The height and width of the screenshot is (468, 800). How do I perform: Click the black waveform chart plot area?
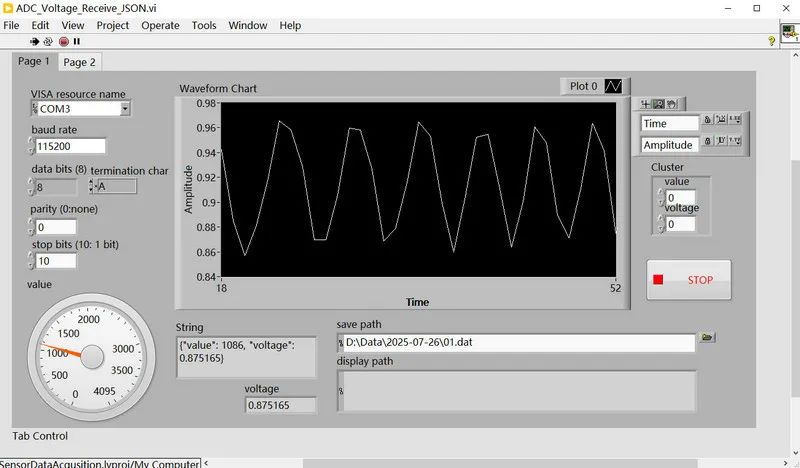click(418, 190)
